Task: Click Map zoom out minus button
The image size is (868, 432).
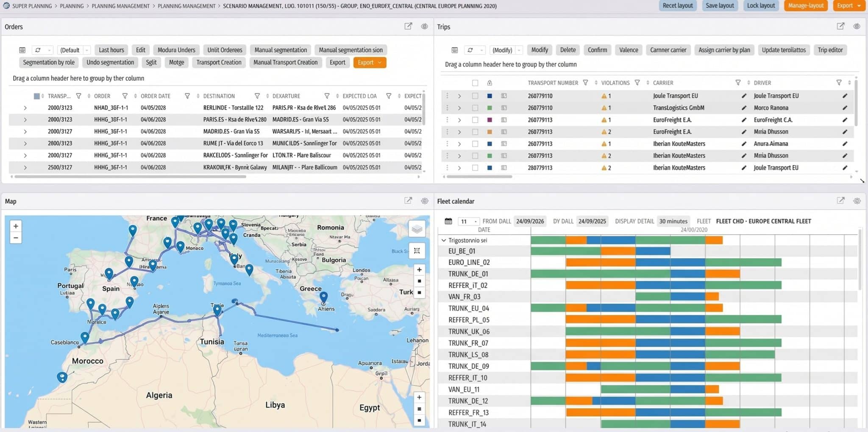Action: point(16,238)
